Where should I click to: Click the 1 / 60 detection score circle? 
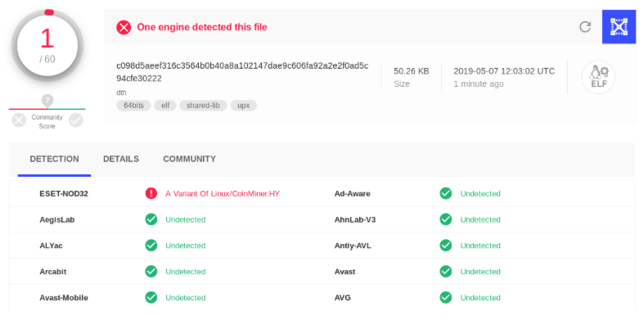[47, 45]
